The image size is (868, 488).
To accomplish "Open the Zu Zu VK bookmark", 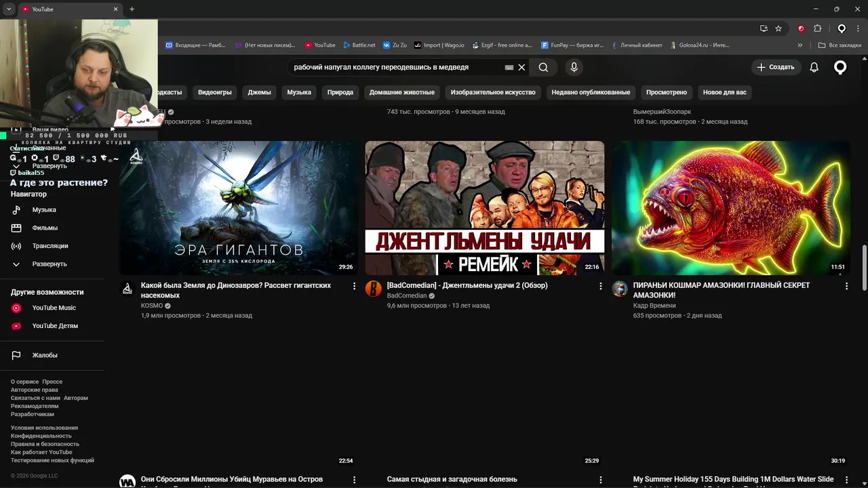I will coord(395,45).
